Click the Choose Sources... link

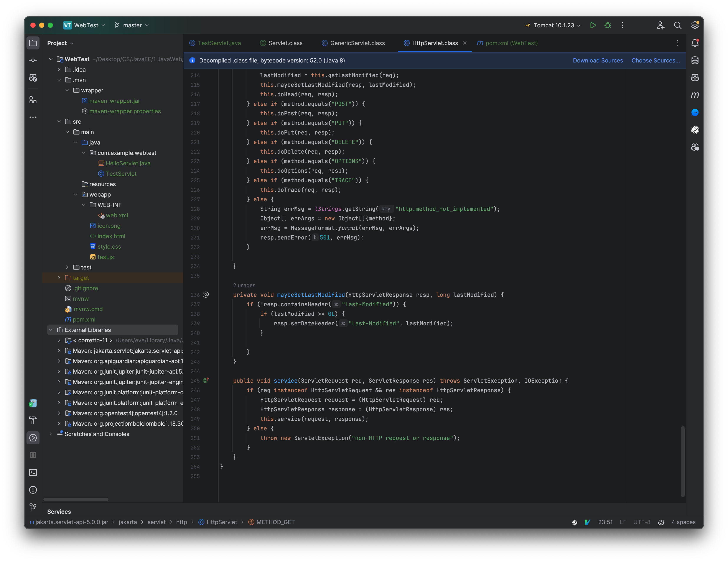tap(655, 60)
